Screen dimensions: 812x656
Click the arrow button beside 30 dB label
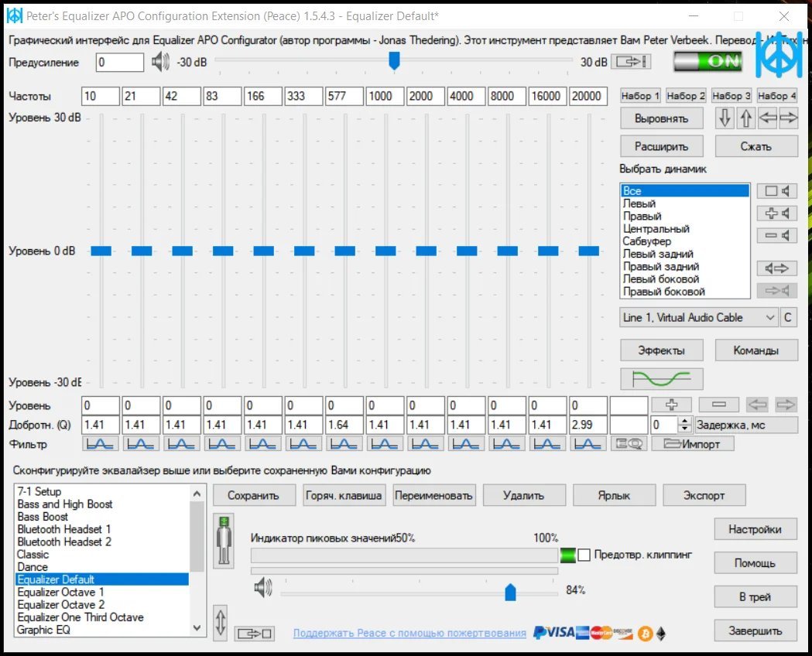(631, 62)
